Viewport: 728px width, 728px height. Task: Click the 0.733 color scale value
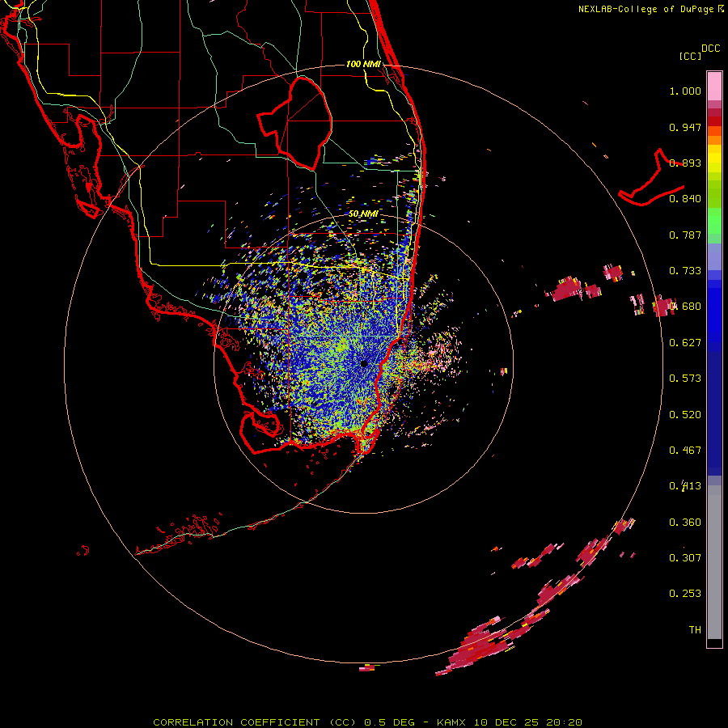(x=685, y=271)
